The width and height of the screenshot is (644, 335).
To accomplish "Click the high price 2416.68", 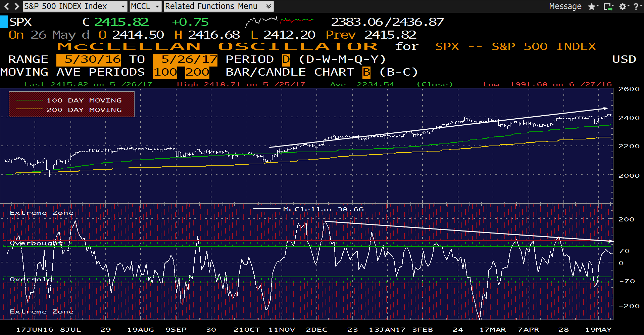I will click(x=214, y=35).
